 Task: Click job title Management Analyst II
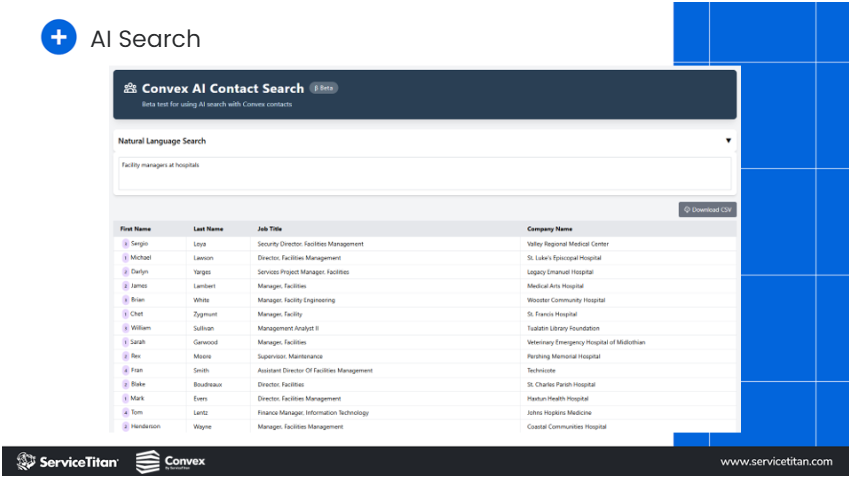coord(288,329)
